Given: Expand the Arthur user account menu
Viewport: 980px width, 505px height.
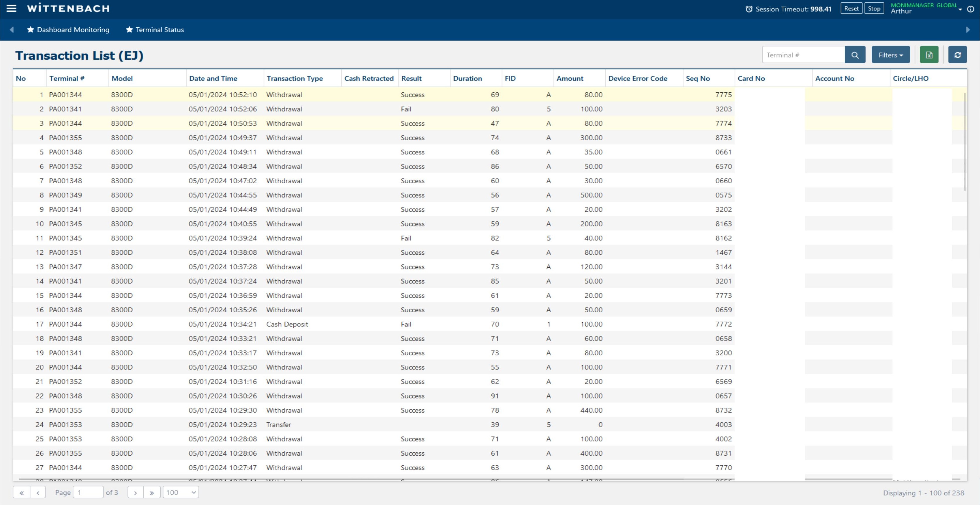Looking at the screenshot, I should pyautogui.click(x=926, y=8).
